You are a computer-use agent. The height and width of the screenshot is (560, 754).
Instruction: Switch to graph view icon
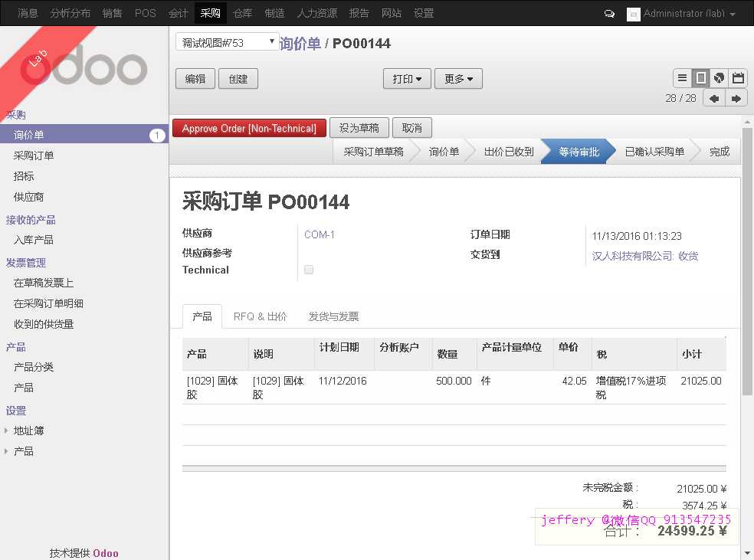click(719, 78)
